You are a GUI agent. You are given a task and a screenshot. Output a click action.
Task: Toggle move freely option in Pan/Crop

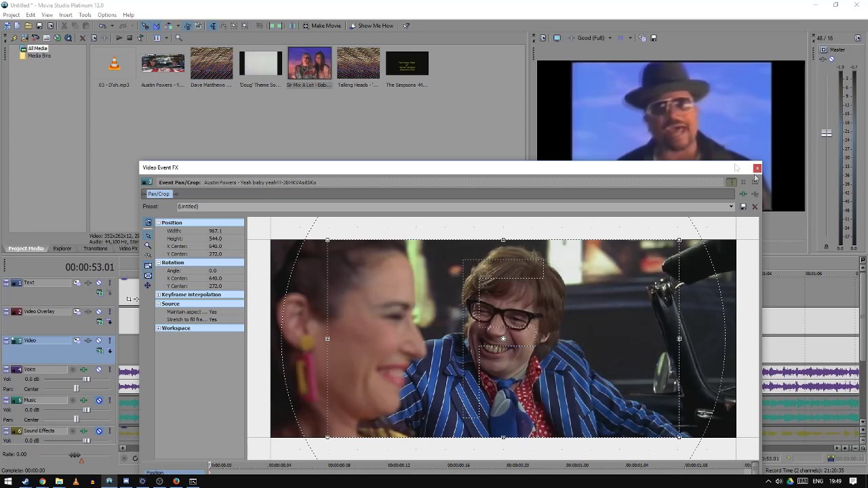148,285
